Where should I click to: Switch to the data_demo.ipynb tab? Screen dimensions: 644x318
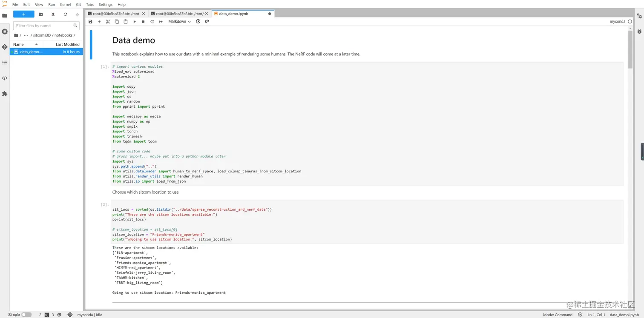[x=243, y=14]
